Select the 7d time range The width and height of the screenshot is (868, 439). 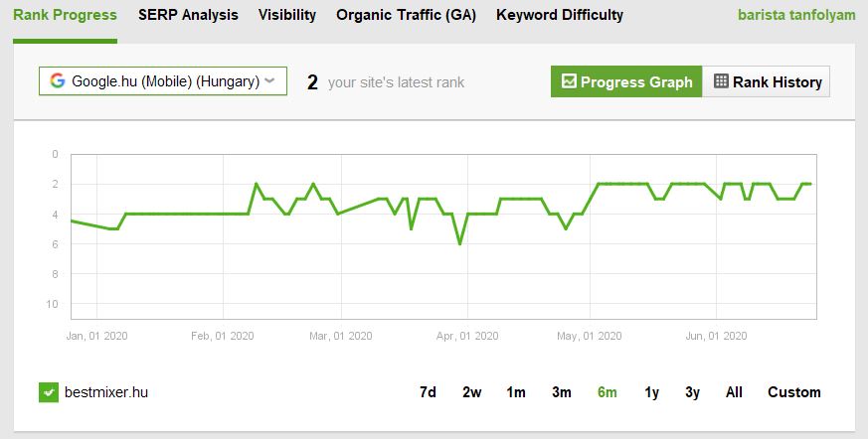point(428,392)
